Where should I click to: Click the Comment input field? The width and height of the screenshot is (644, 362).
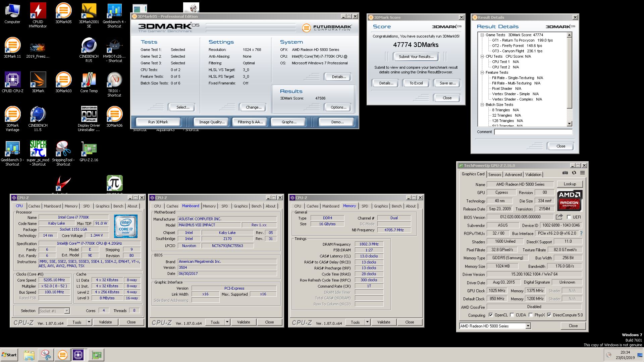[533, 132]
